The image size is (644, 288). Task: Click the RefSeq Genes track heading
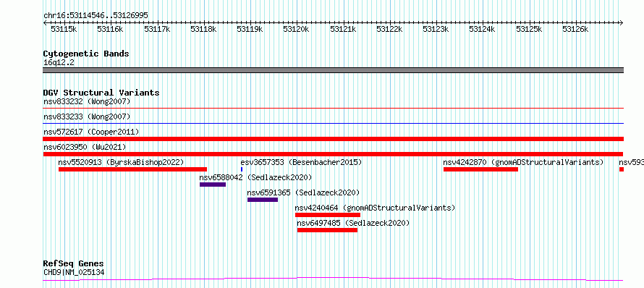pos(74,263)
